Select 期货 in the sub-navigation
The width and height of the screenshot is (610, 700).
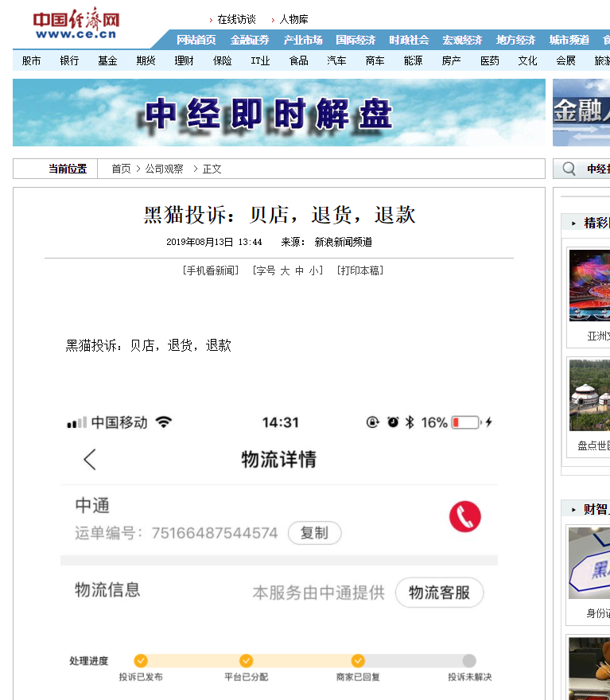146,60
